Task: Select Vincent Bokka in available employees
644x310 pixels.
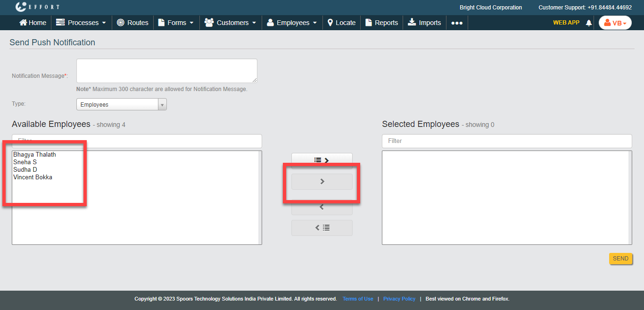Action: (33, 177)
